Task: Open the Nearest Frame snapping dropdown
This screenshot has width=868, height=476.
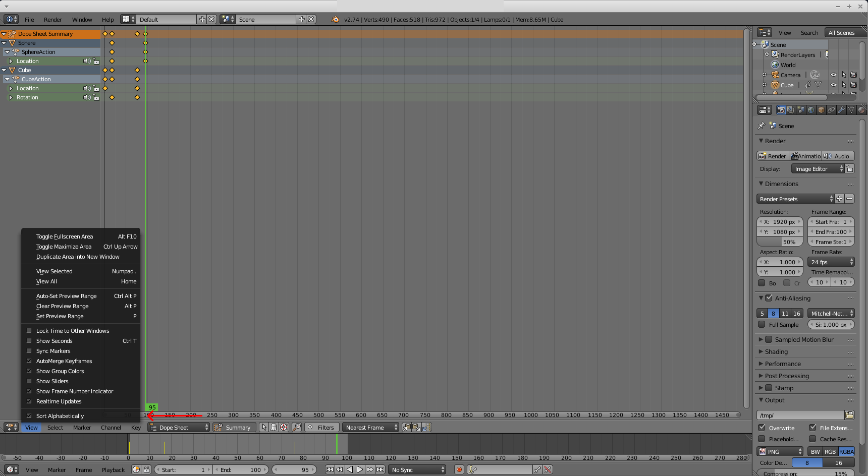Action: (x=370, y=427)
